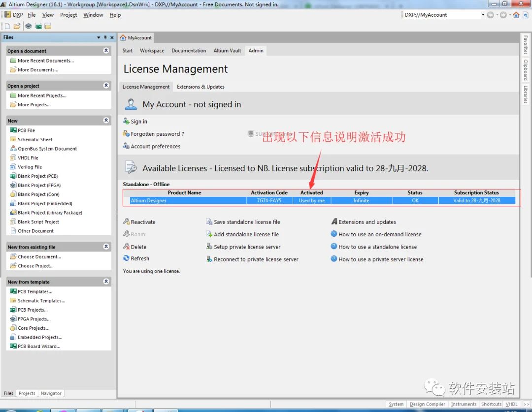Open the DXP address bar dropdown

(483, 15)
